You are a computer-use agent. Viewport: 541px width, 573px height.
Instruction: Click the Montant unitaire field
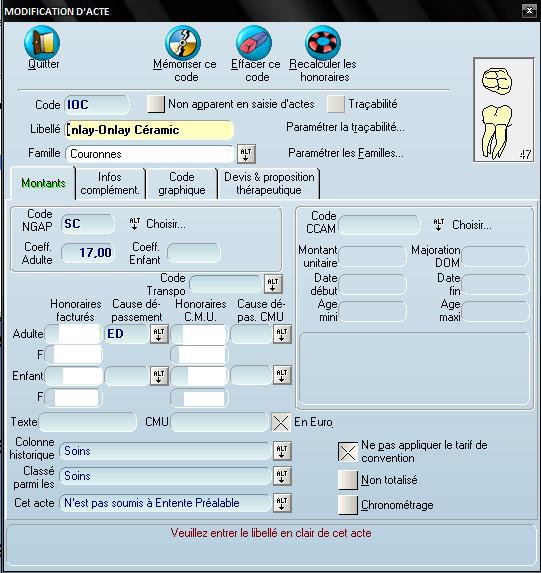pos(372,256)
